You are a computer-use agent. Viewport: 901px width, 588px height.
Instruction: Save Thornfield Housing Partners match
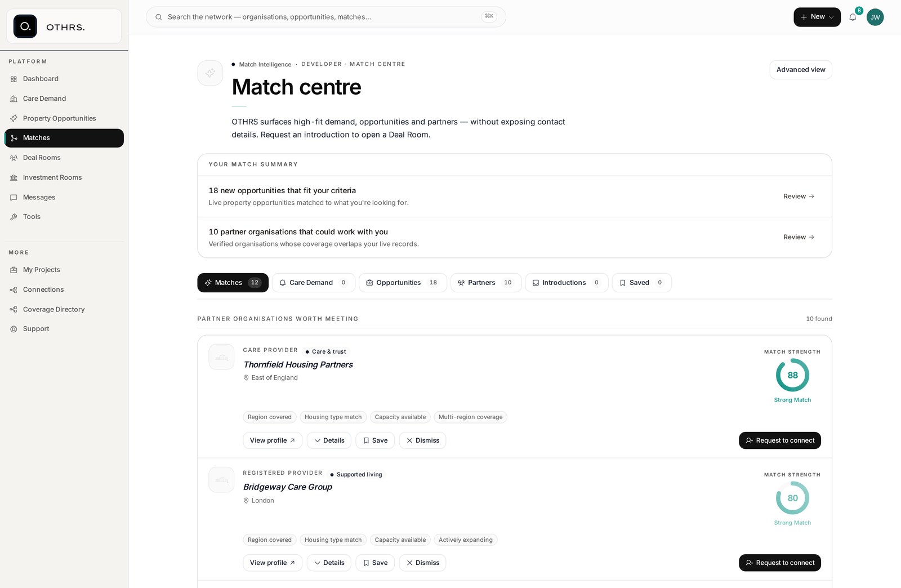click(x=375, y=440)
